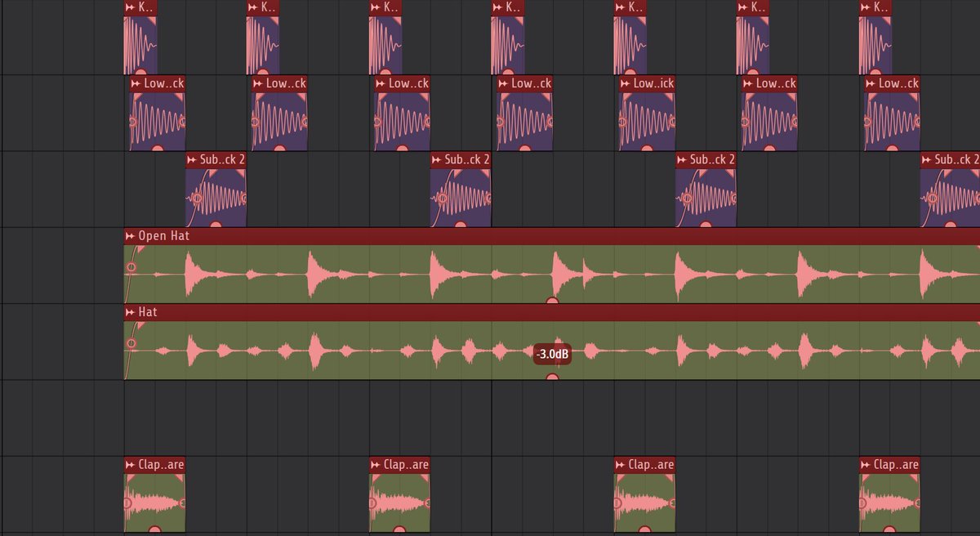Grab the Hat clip volume handle below -3.0dB
Screen dimensions: 980x536
click(x=552, y=377)
